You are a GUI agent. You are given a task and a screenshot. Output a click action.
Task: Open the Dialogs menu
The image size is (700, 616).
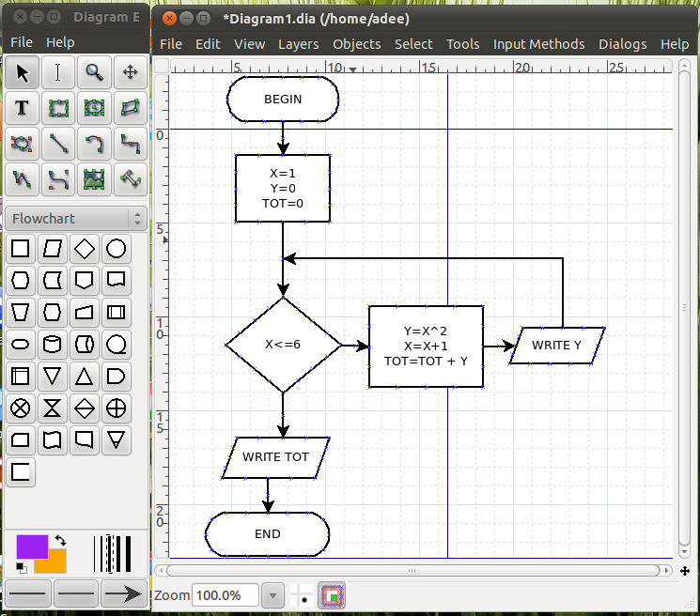coord(622,44)
